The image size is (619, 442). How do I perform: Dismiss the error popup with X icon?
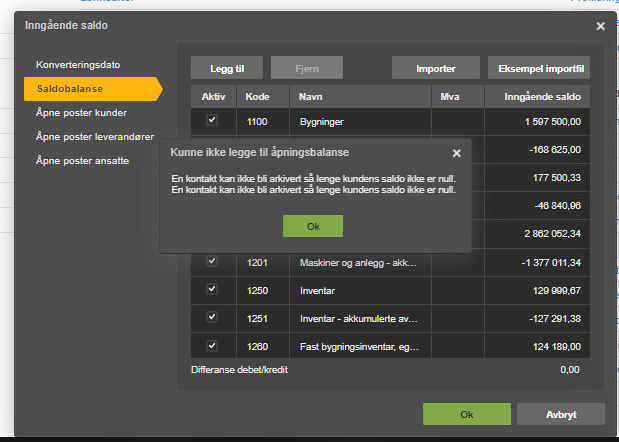pyautogui.click(x=456, y=153)
